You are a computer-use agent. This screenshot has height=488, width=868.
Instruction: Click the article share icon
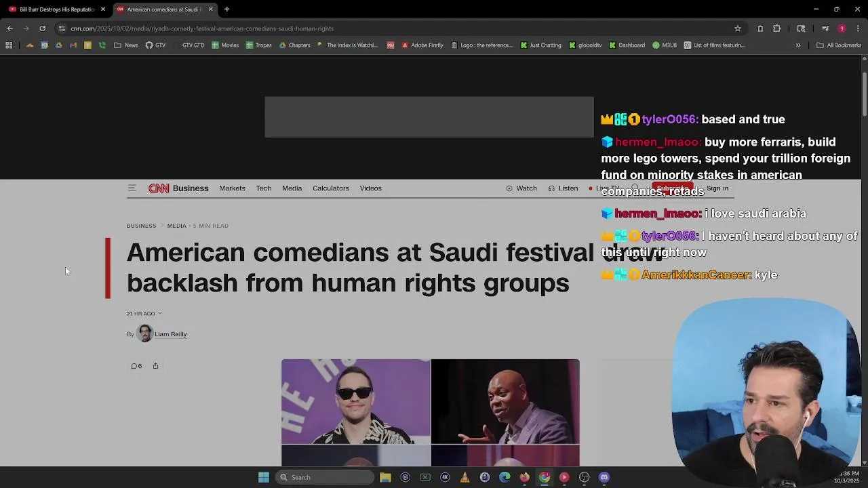[x=155, y=366]
